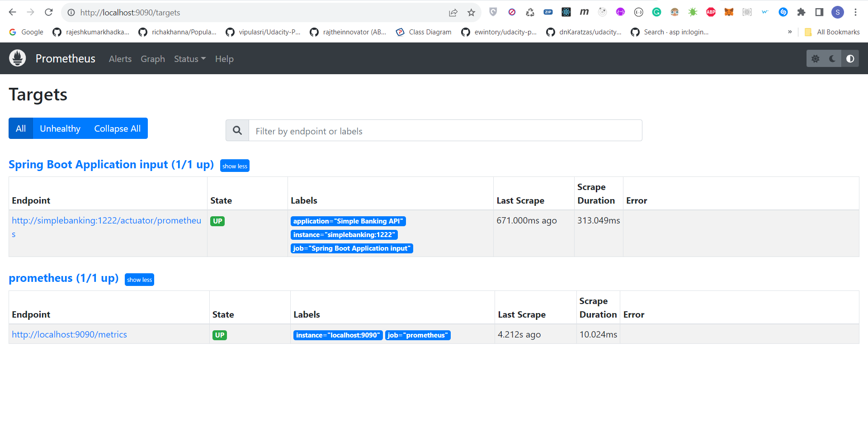Click the browser forward arrow
868x447 pixels.
point(31,12)
